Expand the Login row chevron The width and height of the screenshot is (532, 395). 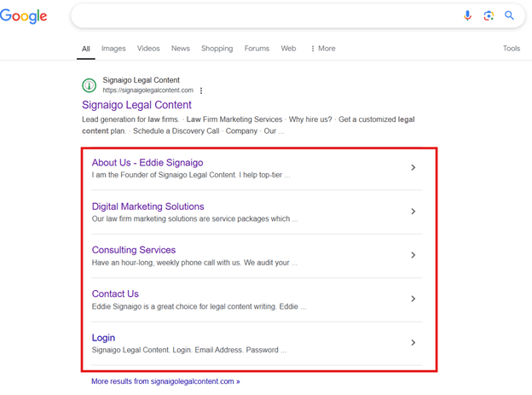click(413, 342)
